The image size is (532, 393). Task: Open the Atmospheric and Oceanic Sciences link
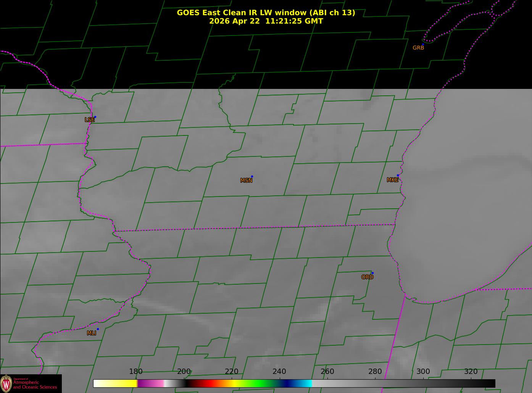coord(35,385)
